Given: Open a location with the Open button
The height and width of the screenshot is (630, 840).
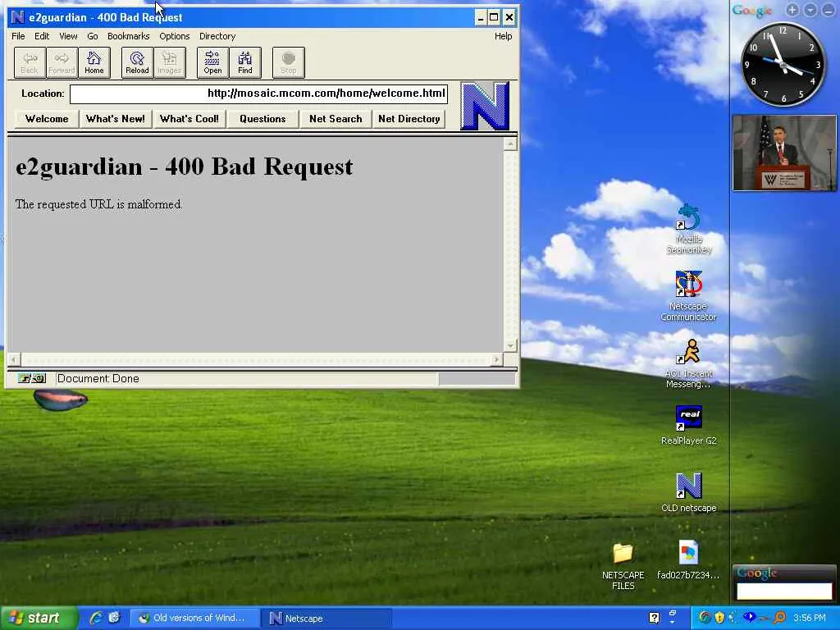Looking at the screenshot, I should pos(212,62).
